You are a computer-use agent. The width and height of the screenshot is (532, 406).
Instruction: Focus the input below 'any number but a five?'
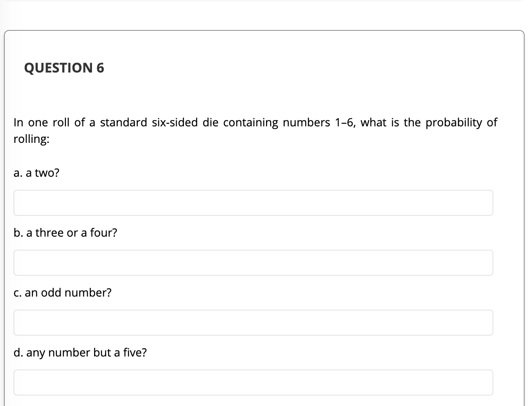pyautogui.click(x=253, y=382)
